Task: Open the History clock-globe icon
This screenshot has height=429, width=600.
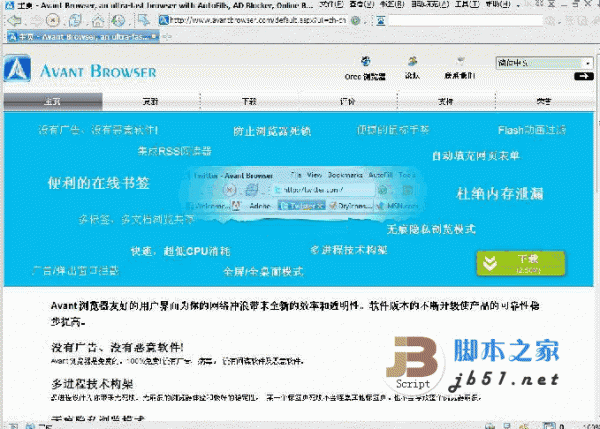Action: tap(119, 20)
